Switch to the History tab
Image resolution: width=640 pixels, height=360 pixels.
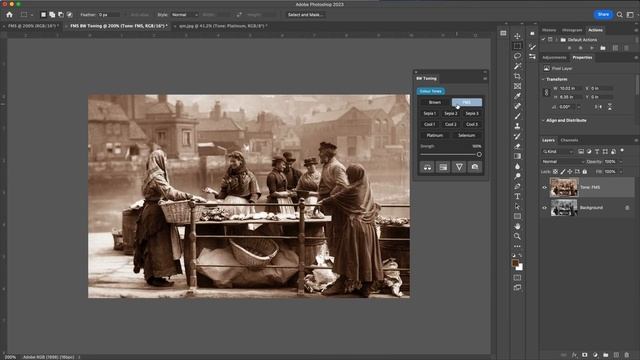tap(549, 30)
